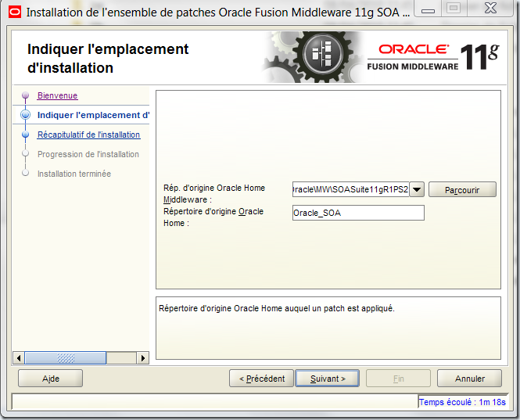Minimize the installer window
The height and width of the screenshot is (420, 520).
(x=429, y=10)
